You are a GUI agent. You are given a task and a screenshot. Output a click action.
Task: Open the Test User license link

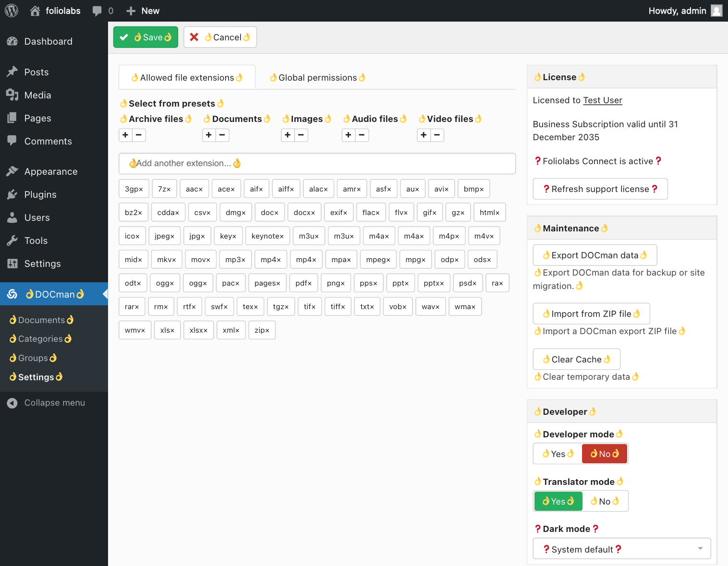pyautogui.click(x=603, y=100)
